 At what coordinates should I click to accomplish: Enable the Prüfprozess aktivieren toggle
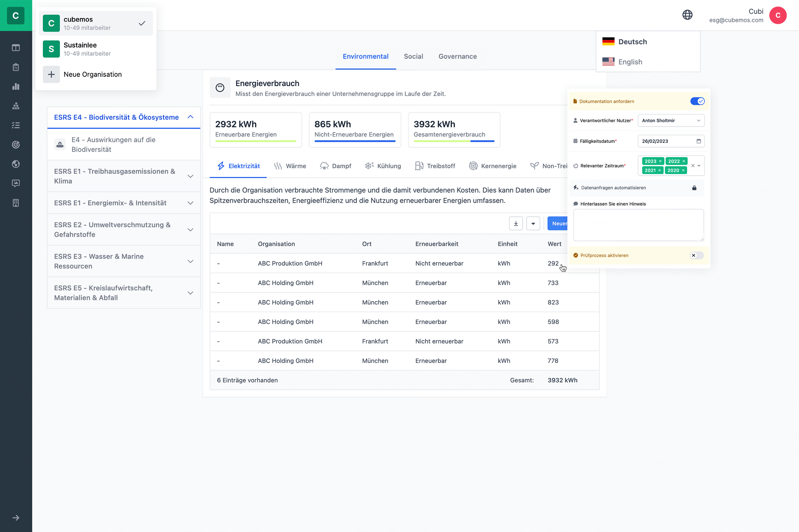pyautogui.click(x=696, y=255)
